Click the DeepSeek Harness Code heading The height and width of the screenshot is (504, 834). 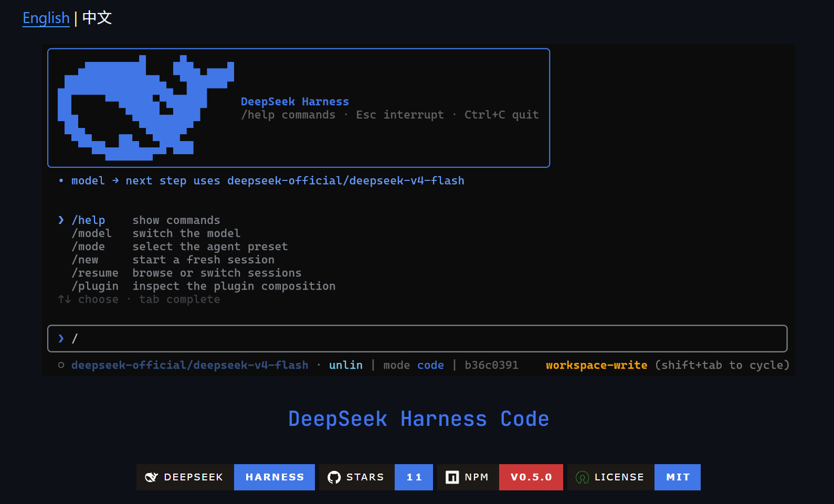[419, 419]
